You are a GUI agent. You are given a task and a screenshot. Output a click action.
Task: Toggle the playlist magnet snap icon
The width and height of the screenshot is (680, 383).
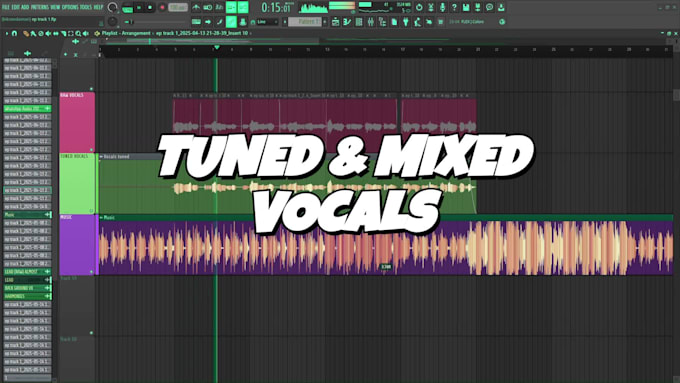(14, 33)
